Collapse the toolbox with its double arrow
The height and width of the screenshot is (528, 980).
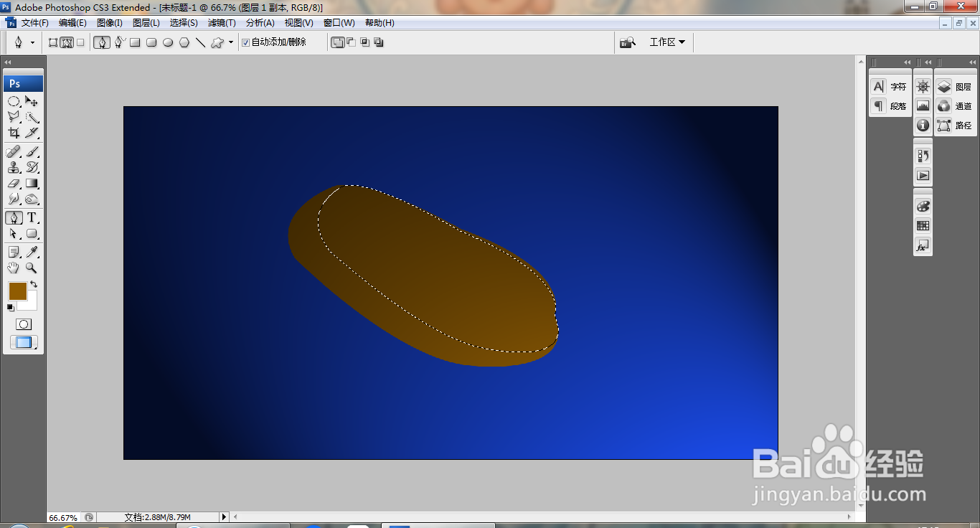8,62
